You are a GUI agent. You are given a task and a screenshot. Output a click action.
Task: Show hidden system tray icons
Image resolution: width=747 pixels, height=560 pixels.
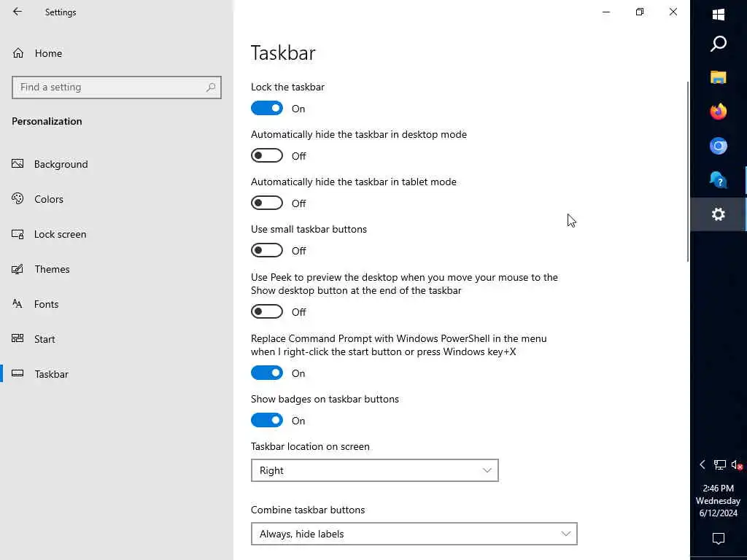pos(703,464)
